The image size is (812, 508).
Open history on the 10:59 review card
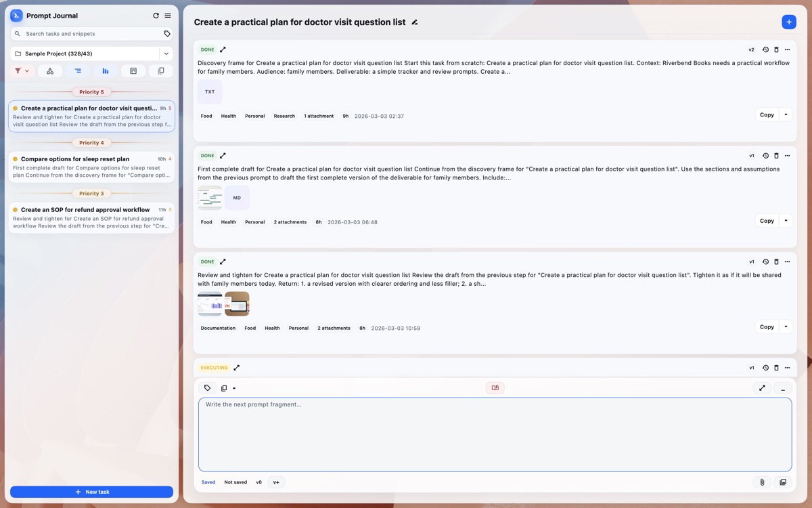coord(765,261)
